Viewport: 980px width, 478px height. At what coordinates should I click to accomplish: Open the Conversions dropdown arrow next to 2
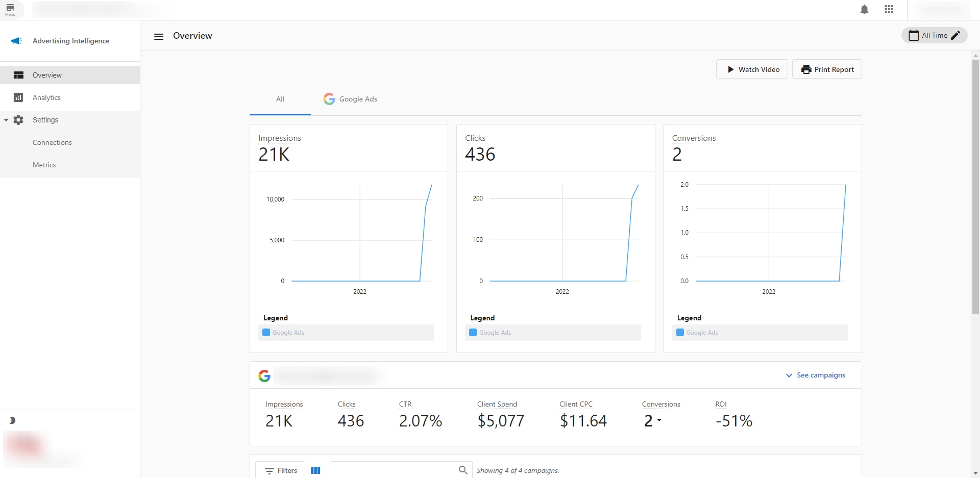click(x=659, y=420)
